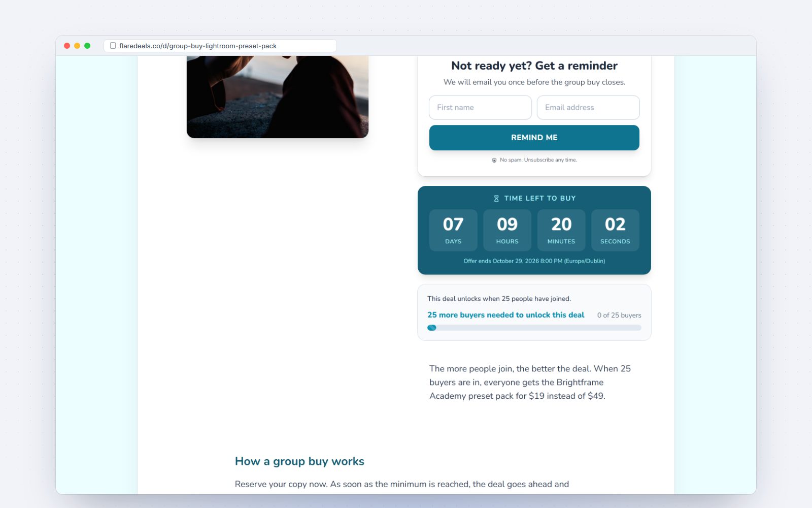Screen dimensions: 812x508
Task: Click "No spam. Unsubscribe any time." text
Action: click(x=538, y=160)
